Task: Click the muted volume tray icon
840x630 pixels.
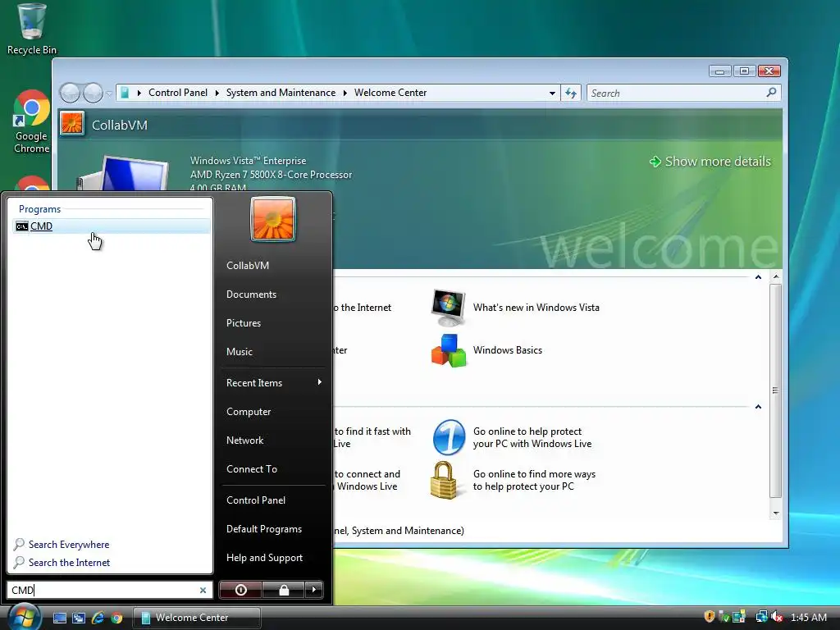Action: pos(778,617)
